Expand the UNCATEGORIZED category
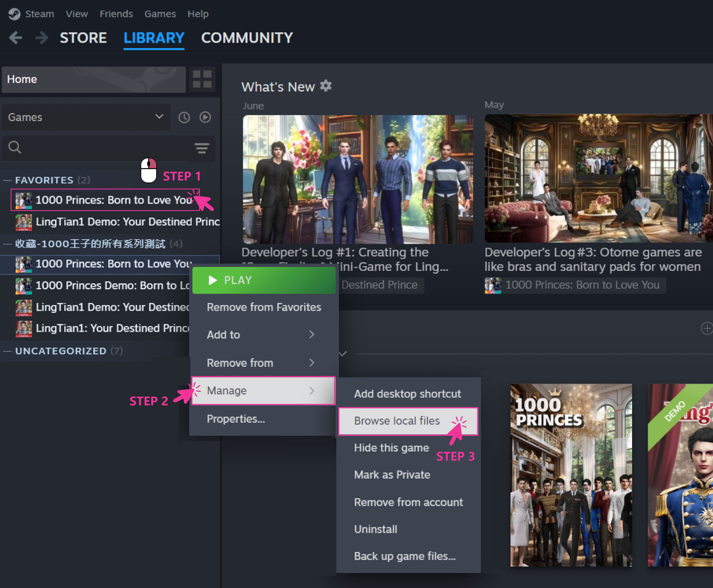 pos(8,351)
